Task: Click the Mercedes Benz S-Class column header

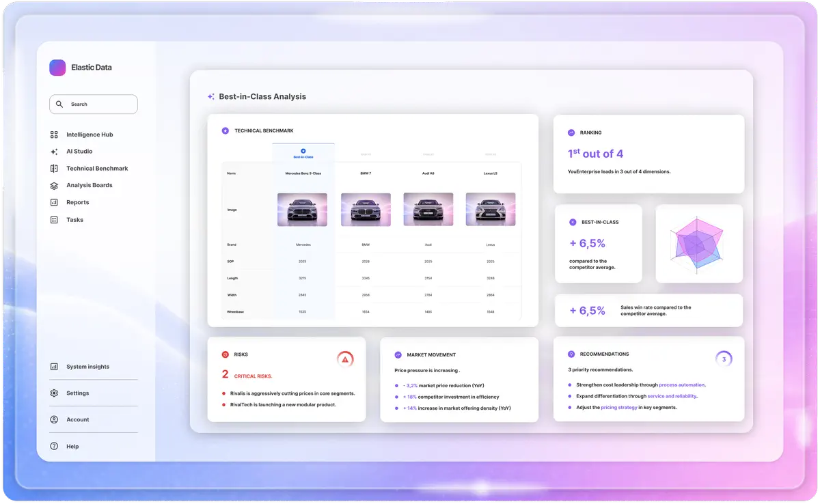Action: click(303, 173)
